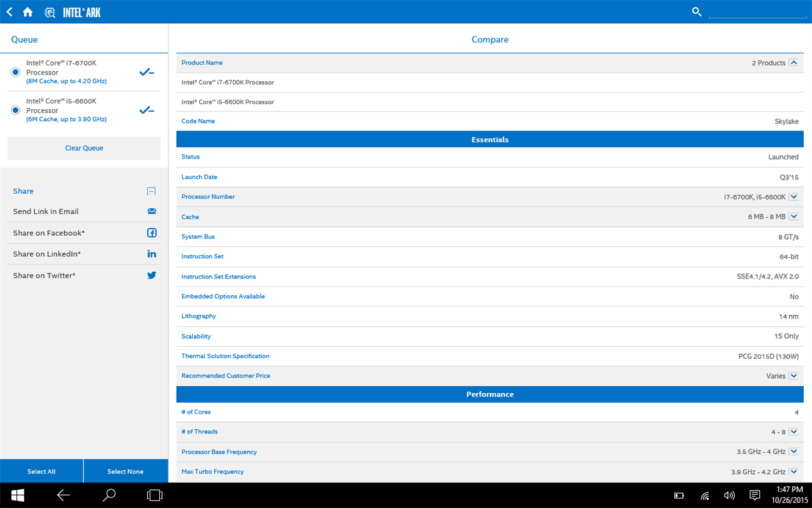Screen dimensions: 812x508
Task: Click Share on Twitter link
Action: coord(44,276)
